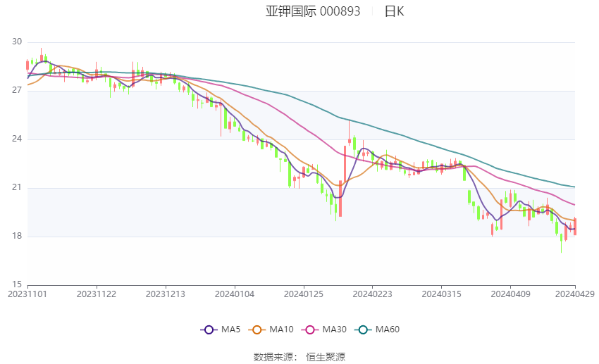Click the x-axis date 20231213

pos(166,294)
